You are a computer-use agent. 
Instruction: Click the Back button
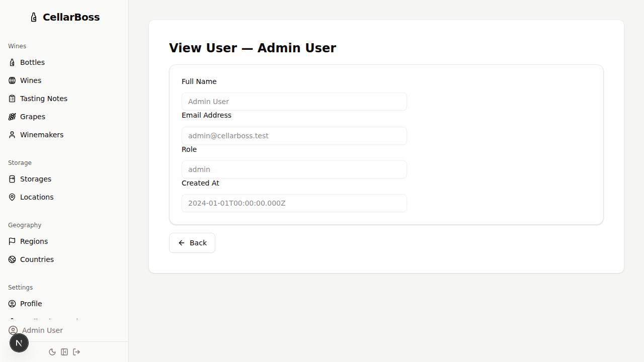(192, 243)
